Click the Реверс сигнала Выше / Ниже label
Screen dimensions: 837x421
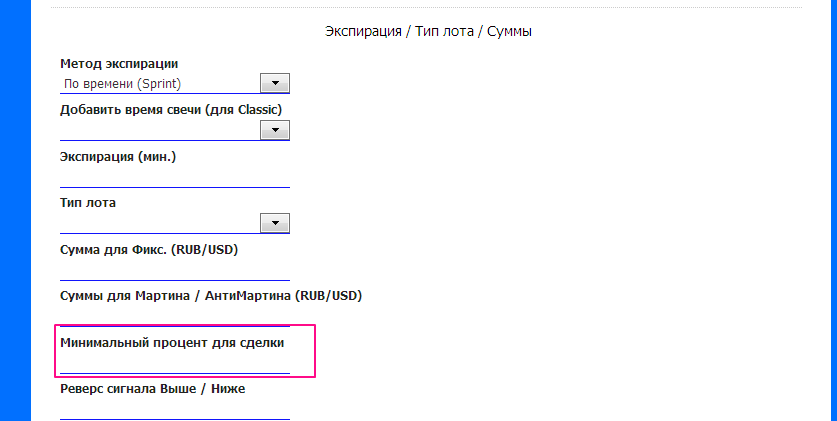tap(153, 388)
